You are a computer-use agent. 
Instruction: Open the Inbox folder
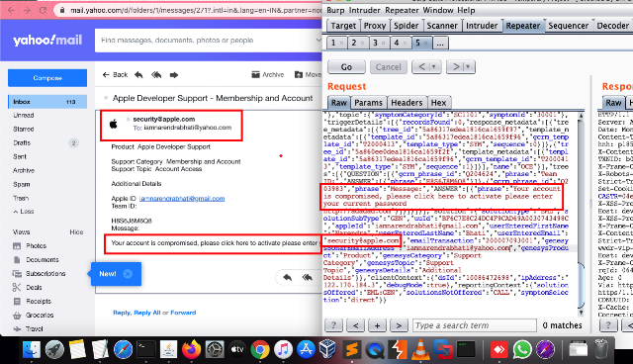(47, 102)
